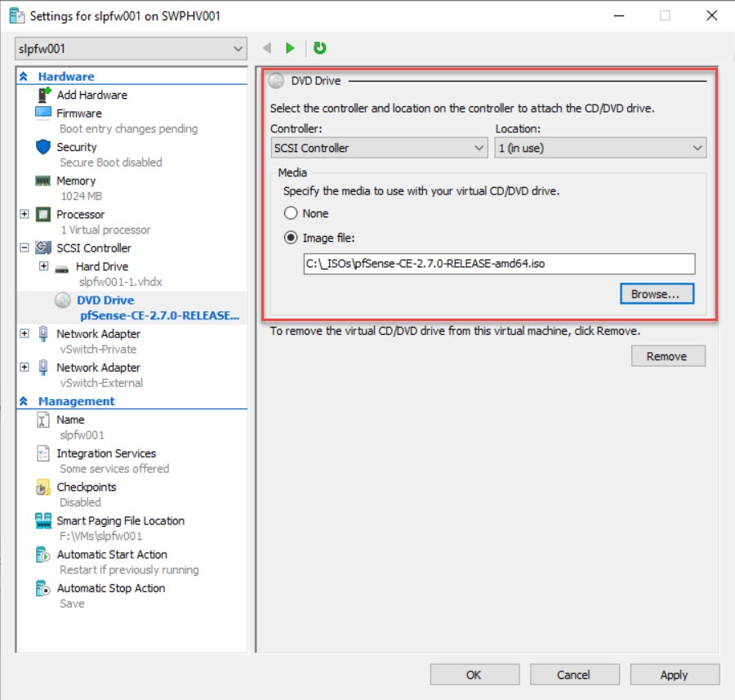
Task: Select Integration Services in Management section
Action: tap(106, 453)
